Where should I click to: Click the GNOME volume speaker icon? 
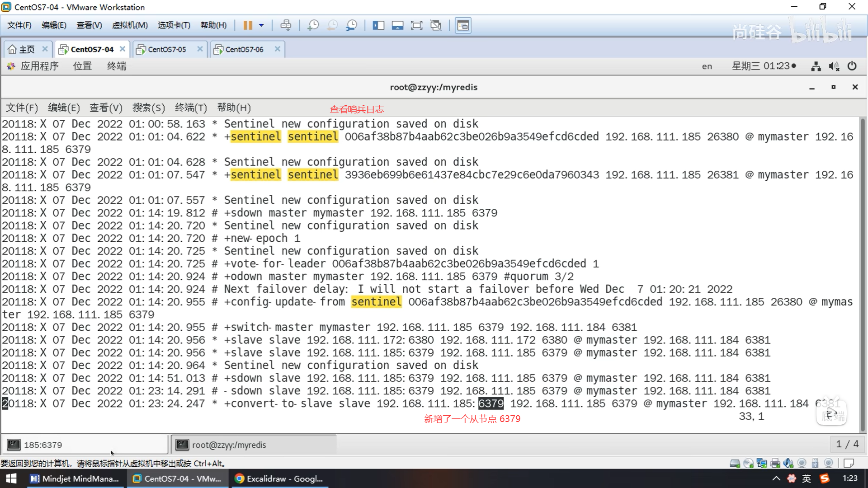pyautogui.click(x=834, y=66)
